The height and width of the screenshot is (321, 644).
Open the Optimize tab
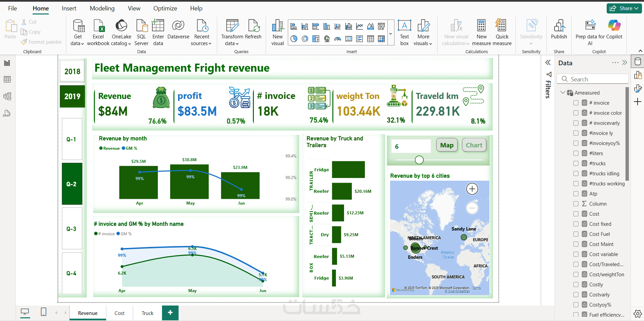(x=165, y=8)
